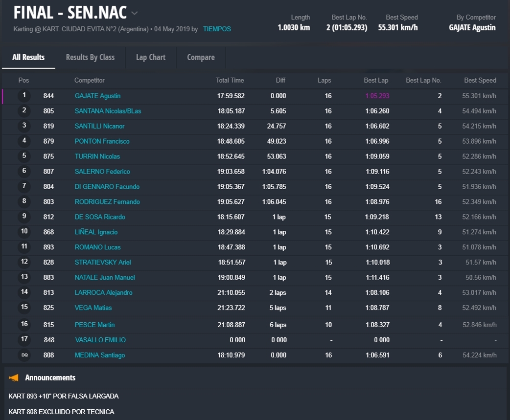Open VASALLO EMILIO competitor entry
The image size is (510, 420).
[x=100, y=340]
